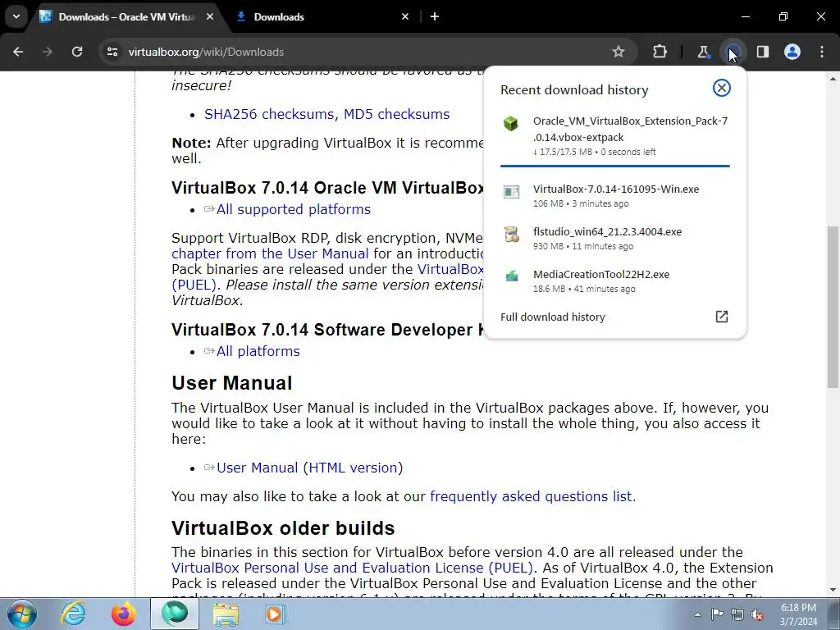Viewport: 840px width, 630px height.
Task: Switch to the Downloads tab
Action: [x=322, y=16]
